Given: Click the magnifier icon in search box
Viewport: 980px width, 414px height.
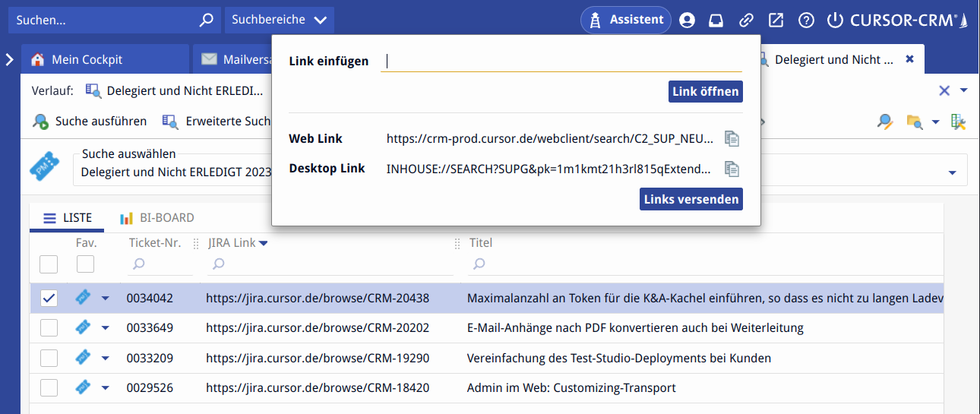Looking at the screenshot, I should (x=206, y=21).
